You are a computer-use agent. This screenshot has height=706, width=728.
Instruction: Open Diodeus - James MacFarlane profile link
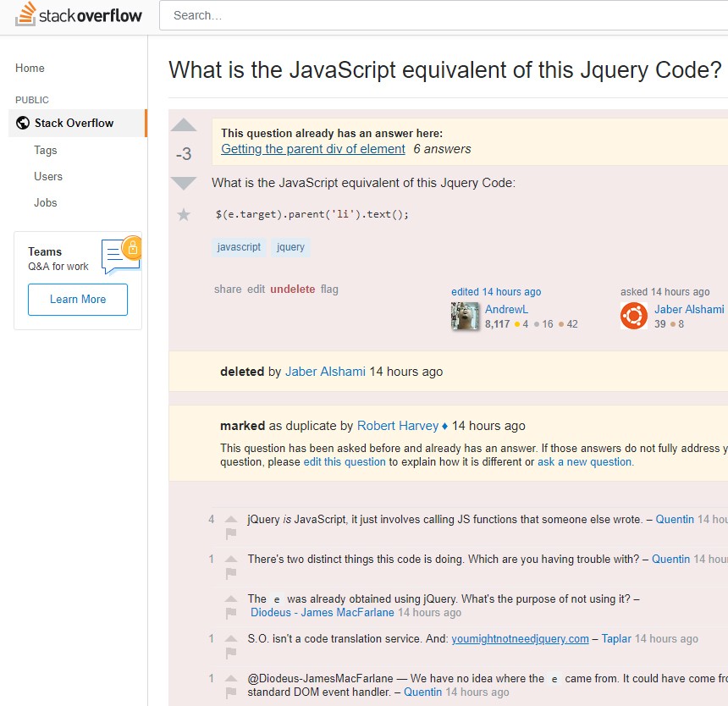[323, 613]
